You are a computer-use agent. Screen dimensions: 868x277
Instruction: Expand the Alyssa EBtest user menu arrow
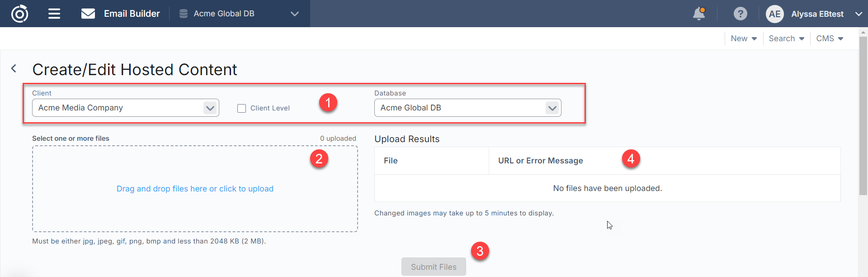(859, 14)
